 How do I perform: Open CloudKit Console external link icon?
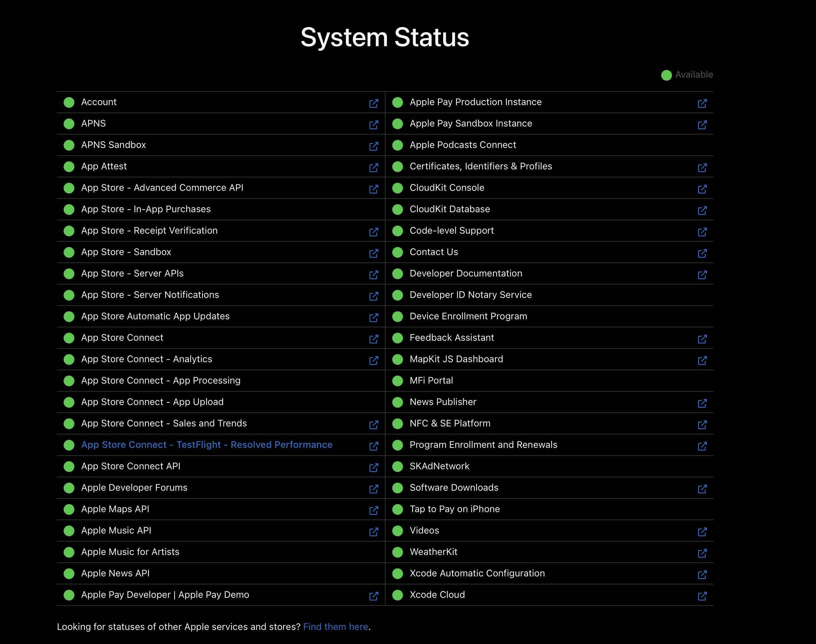(702, 189)
